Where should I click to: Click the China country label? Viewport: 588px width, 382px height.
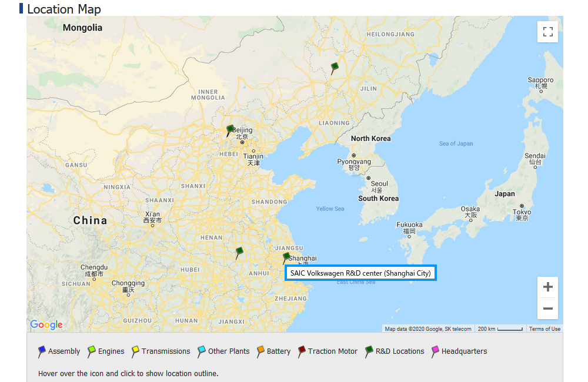coord(90,220)
